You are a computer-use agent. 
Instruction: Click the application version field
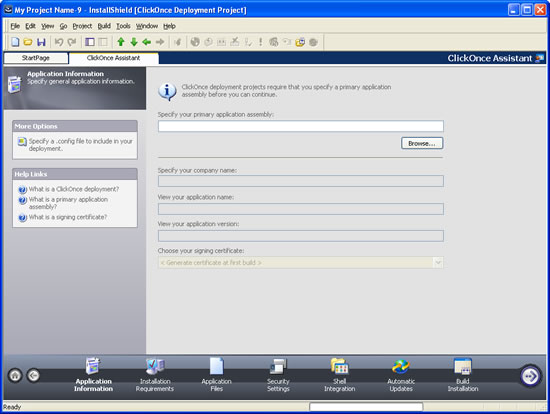pos(301,236)
